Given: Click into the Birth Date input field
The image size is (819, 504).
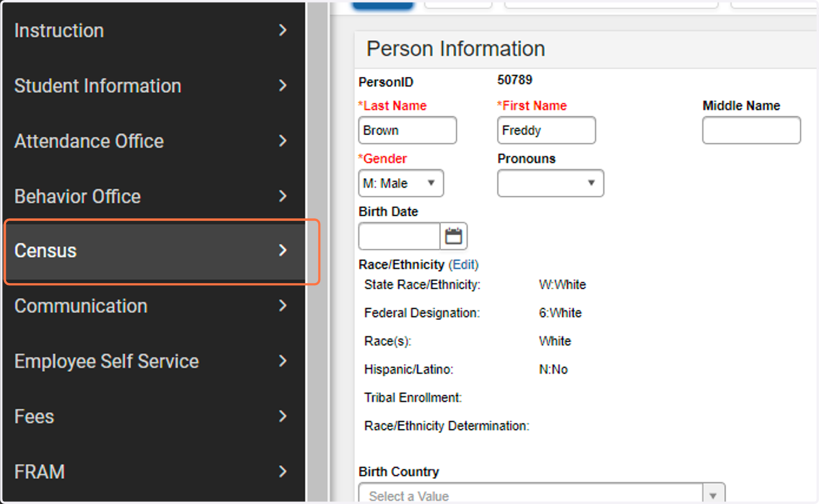Looking at the screenshot, I should [399, 237].
